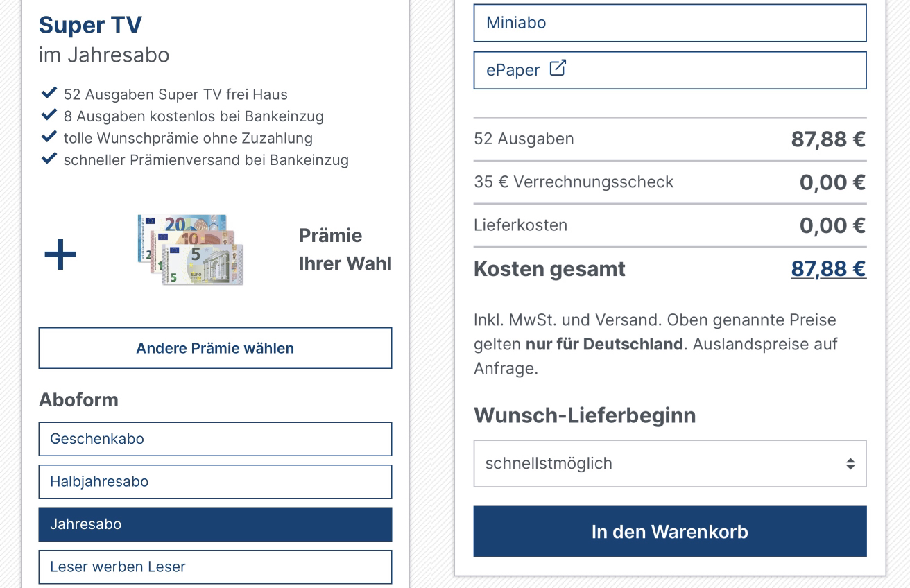The image size is (910, 588).
Task: Select the Jahresabo subscription option
Action: [x=215, y=524]
